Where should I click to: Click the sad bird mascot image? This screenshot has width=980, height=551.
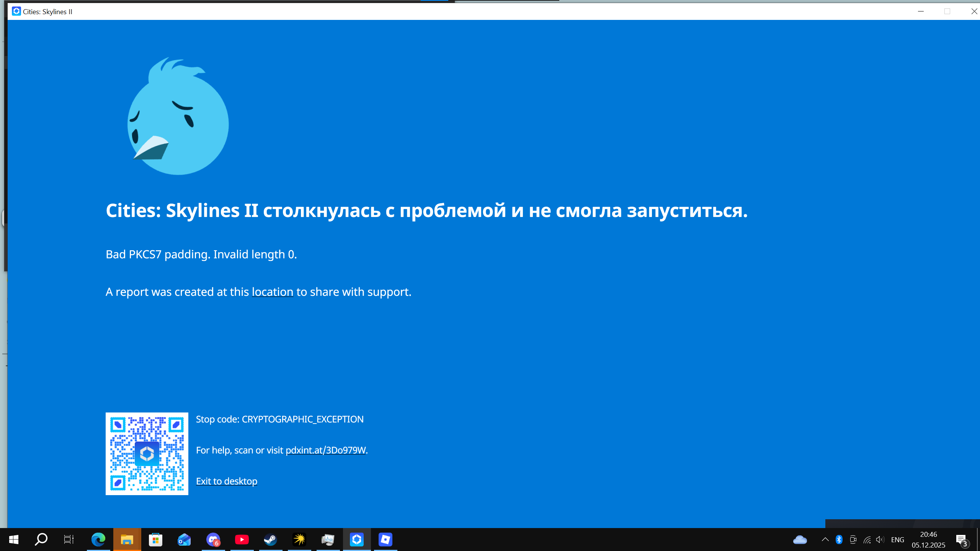click(x=178, y=116)
